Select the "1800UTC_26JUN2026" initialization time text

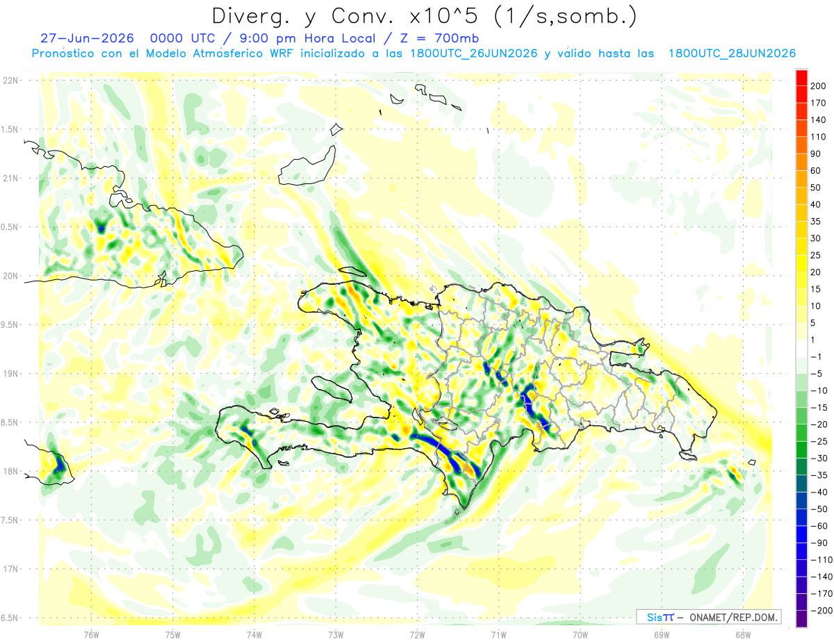pos(474,53)
